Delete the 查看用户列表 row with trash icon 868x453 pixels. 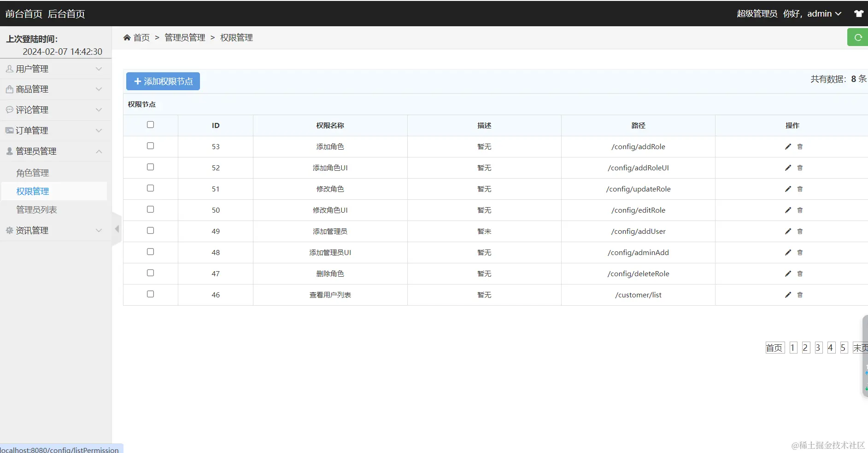point(800,295)
